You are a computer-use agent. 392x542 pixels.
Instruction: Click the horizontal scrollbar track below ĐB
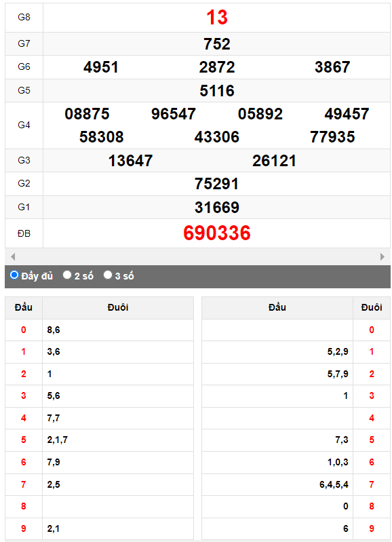tap(197, 256)
